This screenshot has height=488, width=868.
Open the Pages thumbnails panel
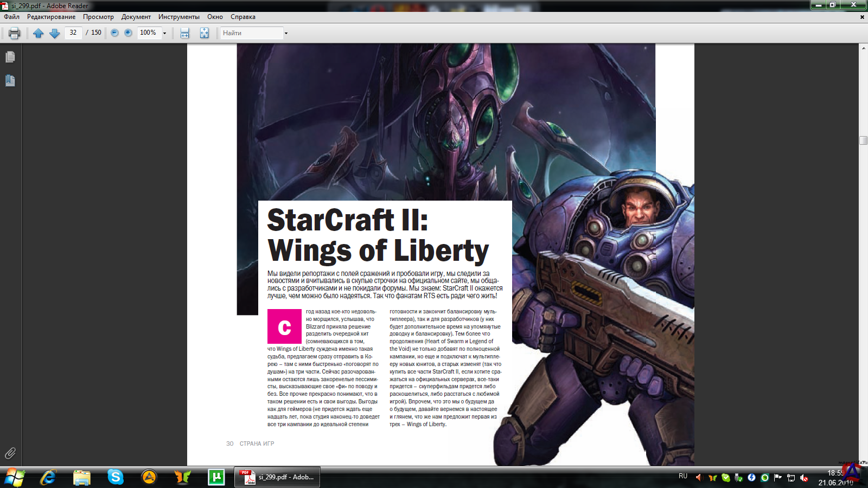[x=10, y=57]
